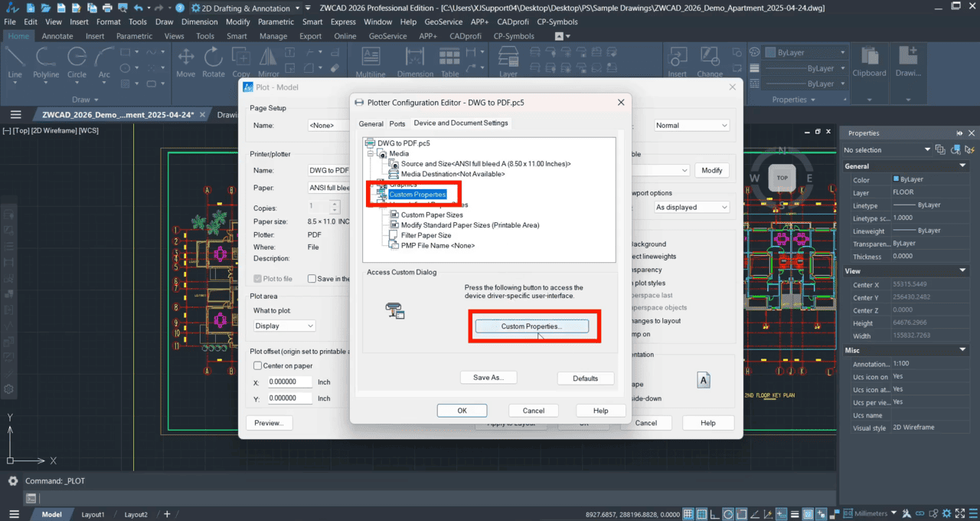This screenshot has width=980, height=521.
Task: Open the shaded viewport Normal dropdown
Action: [x=691, y=124]
